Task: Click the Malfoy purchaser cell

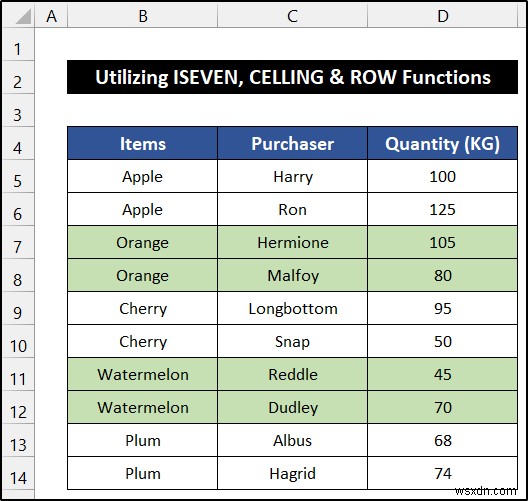Action: 292,275
